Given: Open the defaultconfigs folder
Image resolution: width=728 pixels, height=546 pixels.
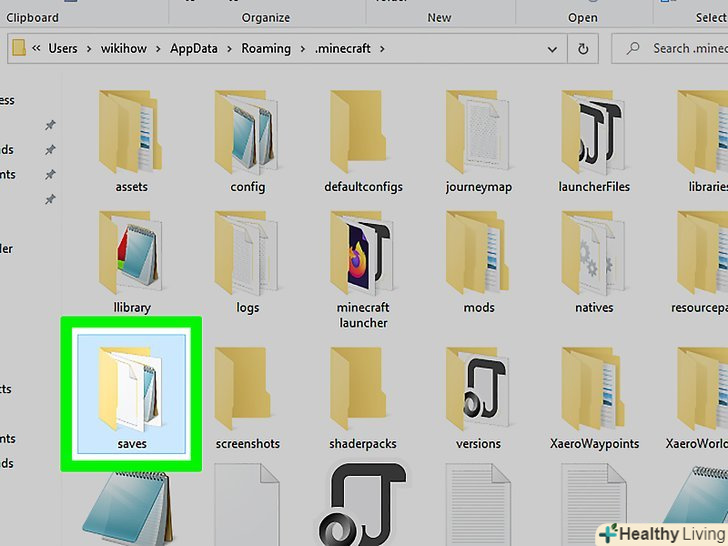Looking at the screenshot, I should click(363, 142).
